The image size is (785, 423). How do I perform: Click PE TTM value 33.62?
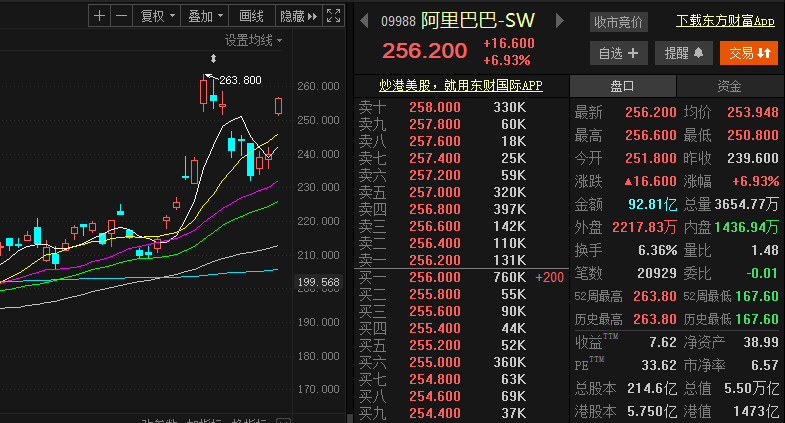coord(659,365)
